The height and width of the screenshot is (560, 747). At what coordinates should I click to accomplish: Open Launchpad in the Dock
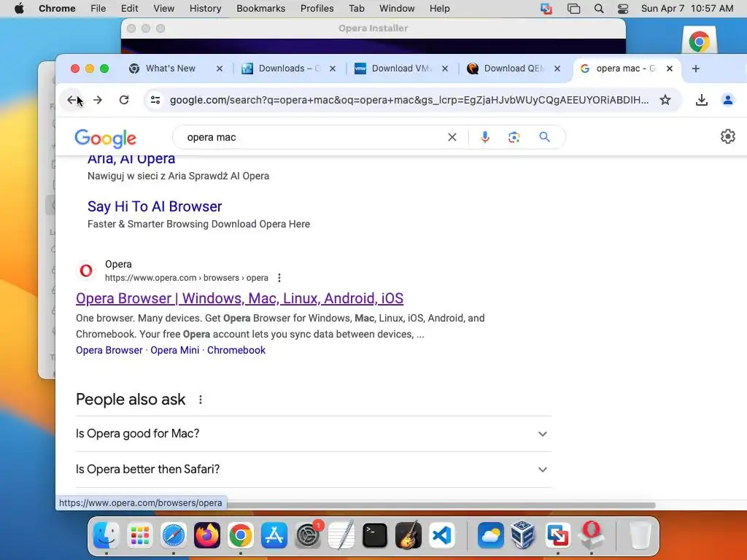[x=139, y=535]
